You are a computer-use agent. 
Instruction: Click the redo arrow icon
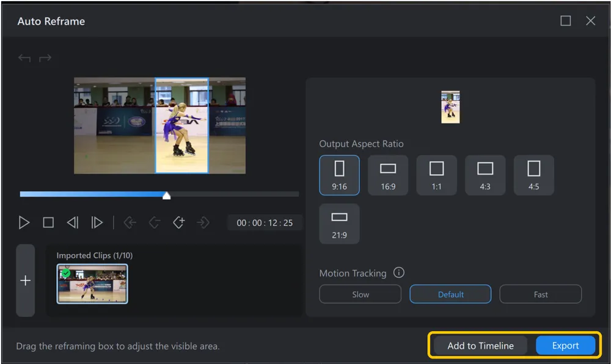[45, 59]
